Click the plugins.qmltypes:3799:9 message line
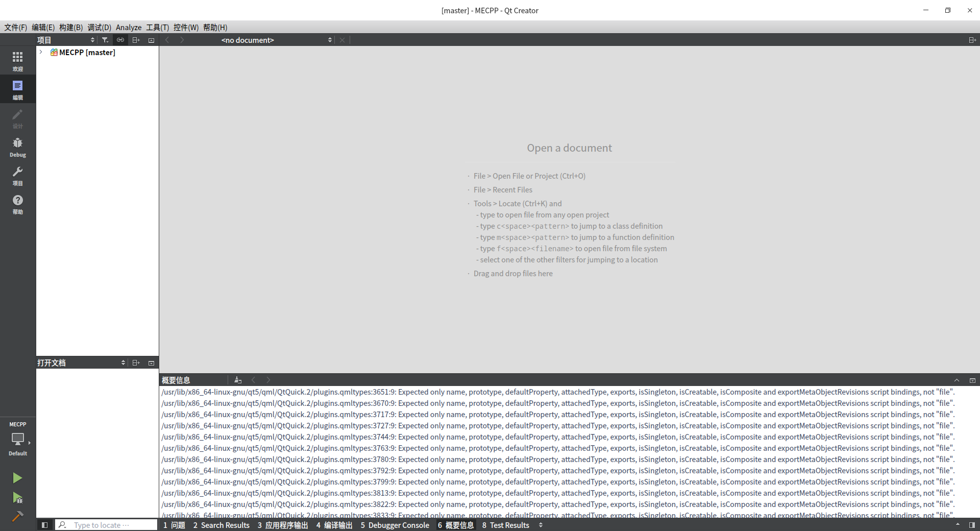 coord(558,482)
